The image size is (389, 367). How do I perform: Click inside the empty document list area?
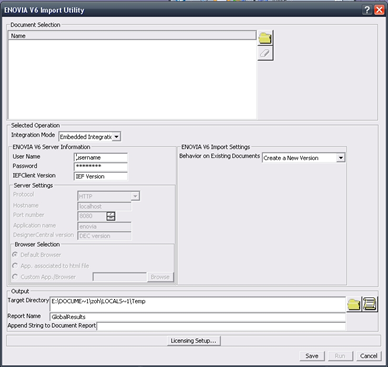[132, 79]
